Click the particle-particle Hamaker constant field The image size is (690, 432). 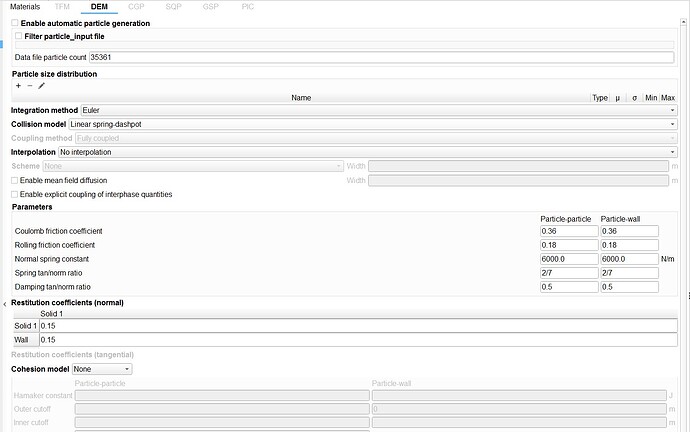tap(222, 395)
